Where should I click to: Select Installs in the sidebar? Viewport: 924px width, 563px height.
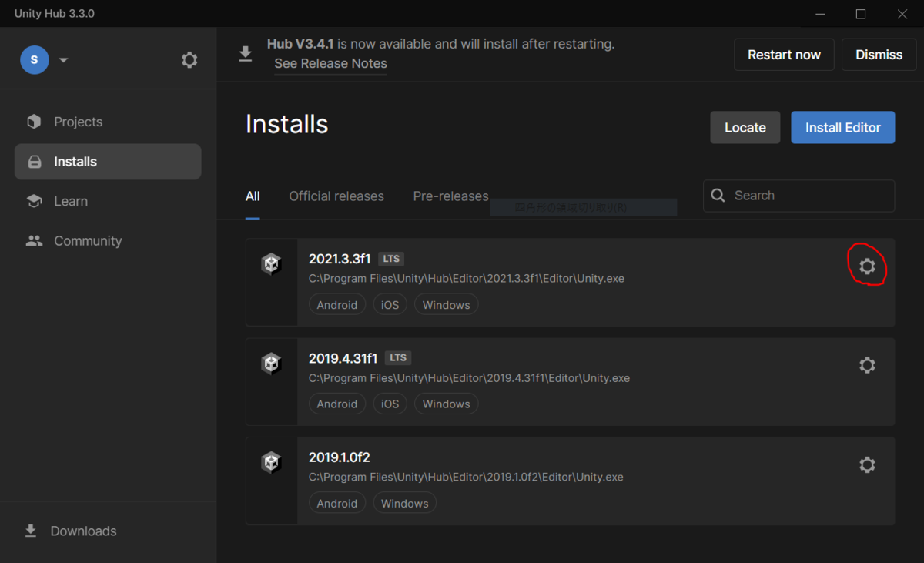coord(108,162)
